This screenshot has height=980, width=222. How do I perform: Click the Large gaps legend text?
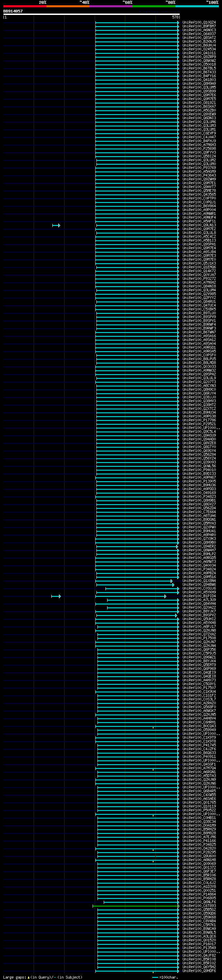tap(43, 977)
